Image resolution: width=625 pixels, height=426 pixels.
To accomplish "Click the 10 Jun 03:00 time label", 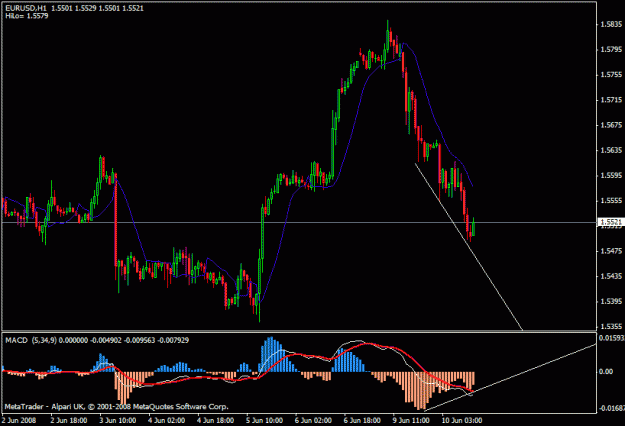I will pos(462,420).
